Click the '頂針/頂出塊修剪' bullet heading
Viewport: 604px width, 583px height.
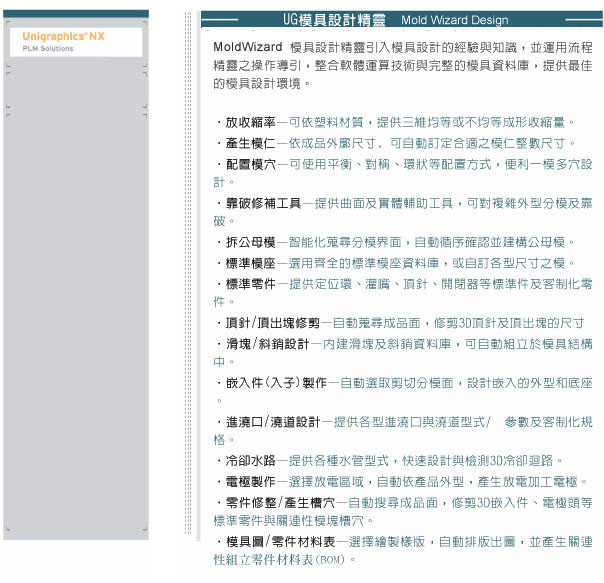click(273, 323)
